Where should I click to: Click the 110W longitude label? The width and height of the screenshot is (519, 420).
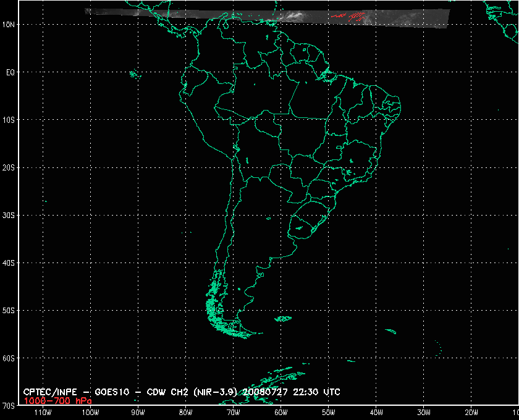pos(42,412)
